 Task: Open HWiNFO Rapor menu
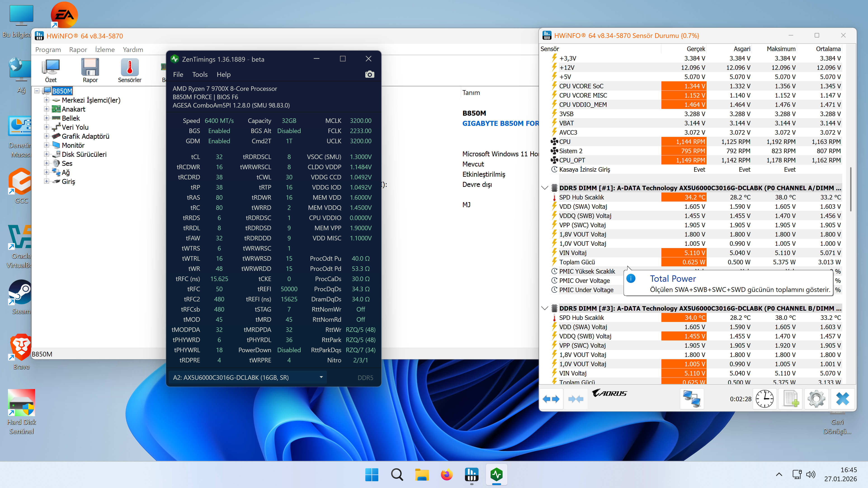point(78,49)
